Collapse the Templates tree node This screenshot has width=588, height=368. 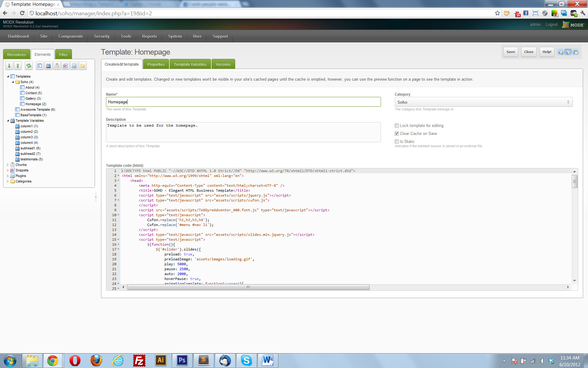[8, 76]
